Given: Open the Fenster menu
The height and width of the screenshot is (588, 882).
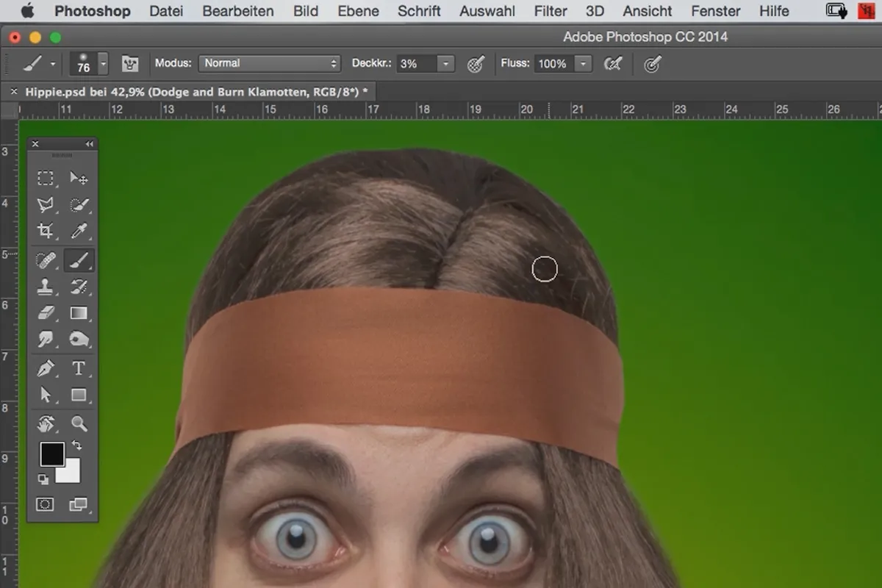Looking at the screenshot, I should pos(715,11).
